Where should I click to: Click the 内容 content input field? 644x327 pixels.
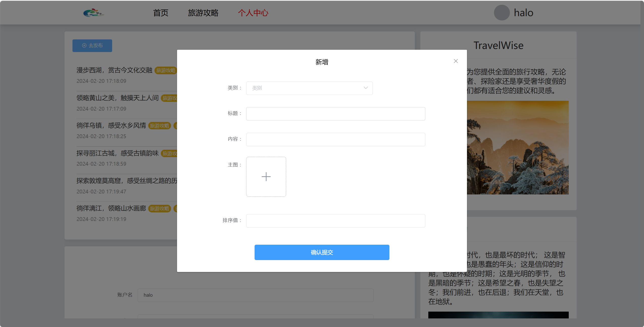(x=335, y=139)
